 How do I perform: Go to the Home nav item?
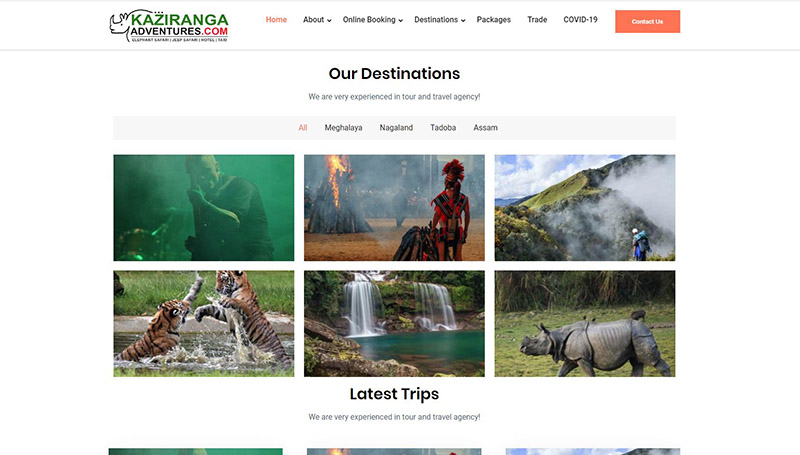[x=276, y=20]
